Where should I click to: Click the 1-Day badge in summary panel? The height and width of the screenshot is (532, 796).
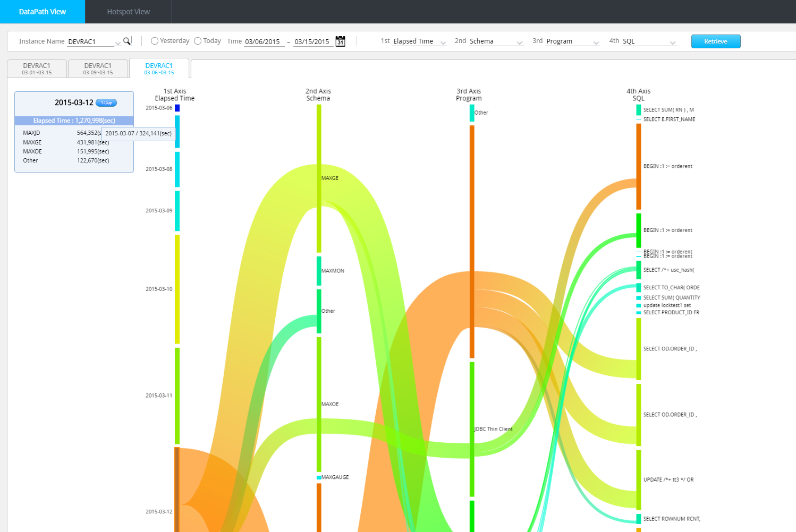coord(106,103)
